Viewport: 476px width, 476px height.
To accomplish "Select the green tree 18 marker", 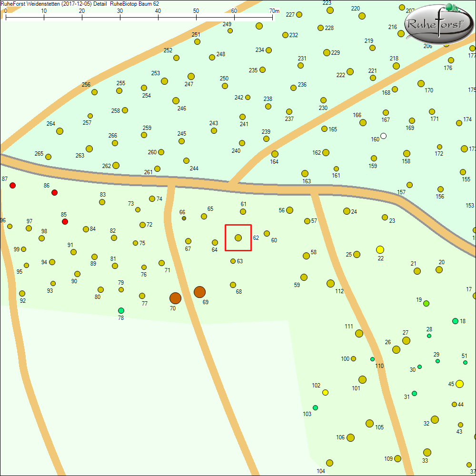I will pyautogui.click(x=455, y=321).
